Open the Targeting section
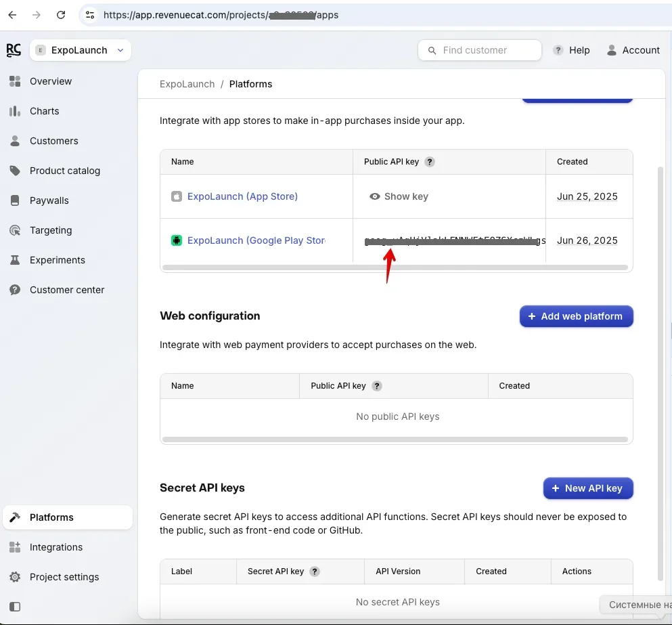Screen dimensions: 672x625 (x=51, y=230)
